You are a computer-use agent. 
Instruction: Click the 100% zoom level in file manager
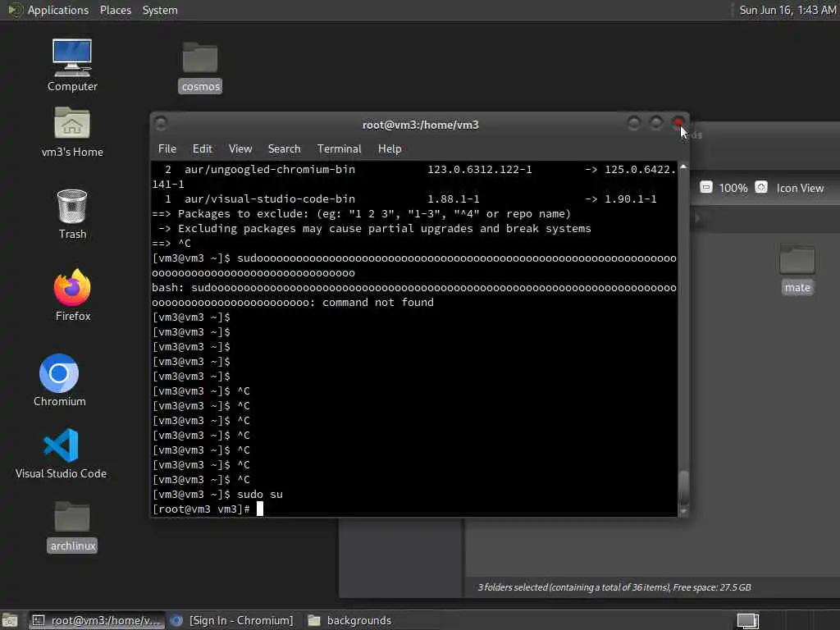pos(733,188)
